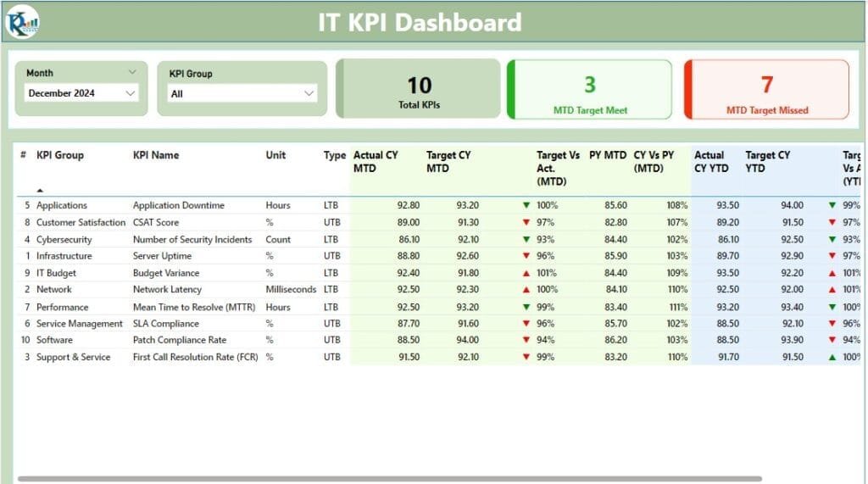Select the Cybersecurity group cell
Image resolution: width=868 pixels, height=484 pixels.
coord(64,240)
